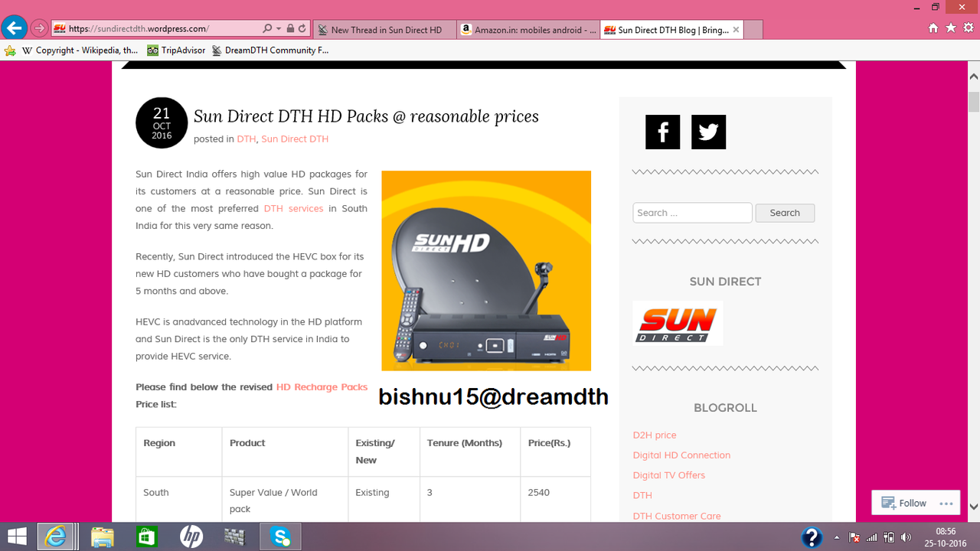Open the Sun Direct logo in the sidebar
980x551 pixels.
coord(678,323)
